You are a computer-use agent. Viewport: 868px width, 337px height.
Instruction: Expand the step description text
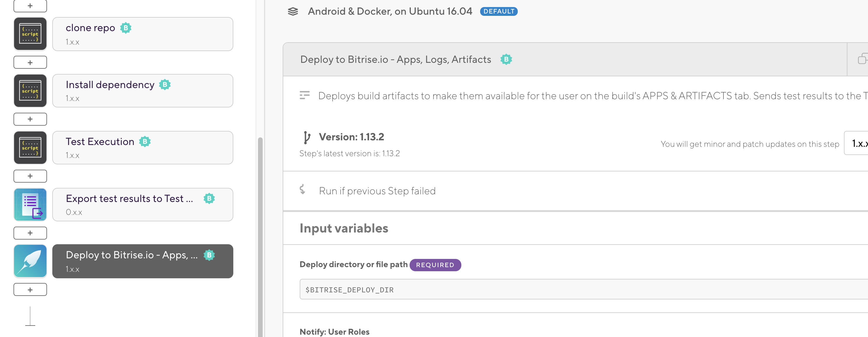click(573, 96)
